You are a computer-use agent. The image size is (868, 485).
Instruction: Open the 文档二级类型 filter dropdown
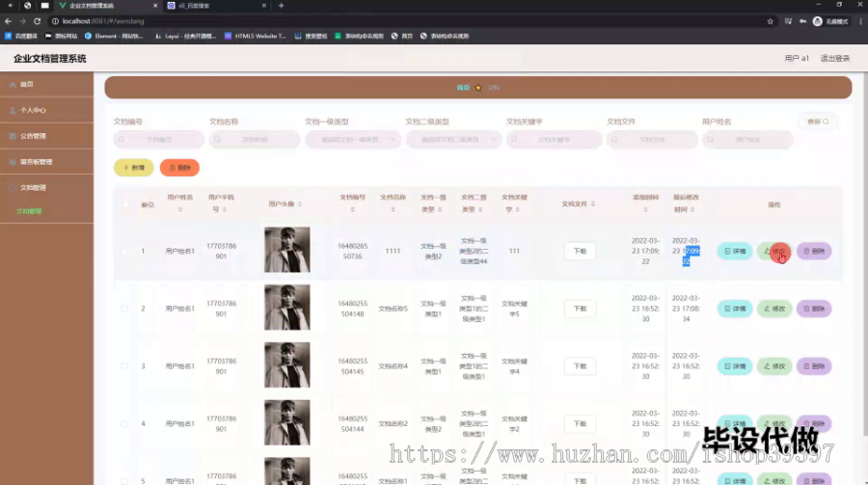pos(453,140)
